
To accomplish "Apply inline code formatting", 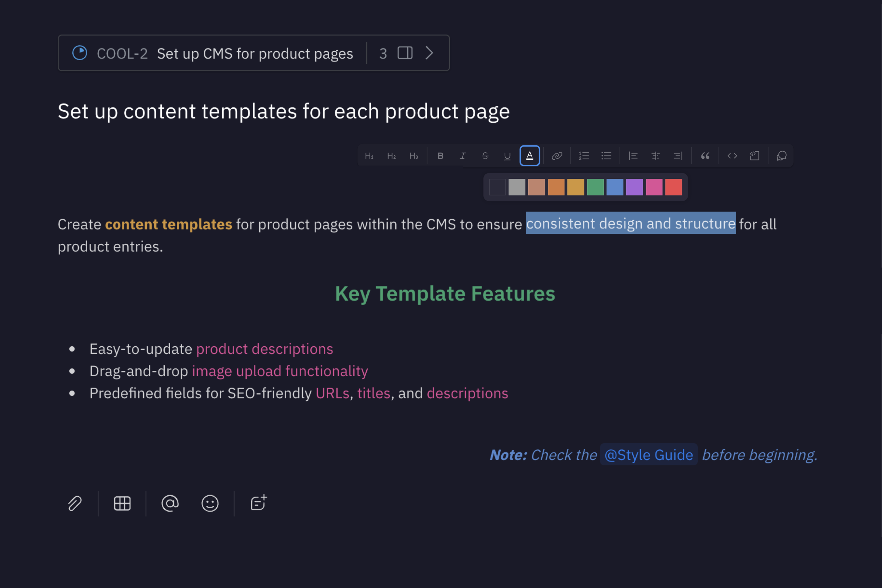I will (x=732, y=156).
